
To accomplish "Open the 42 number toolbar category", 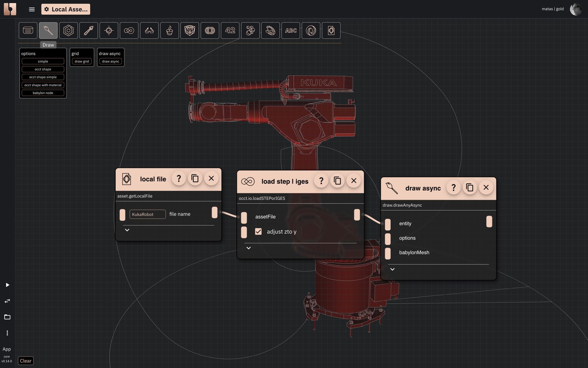I will click(230, 31).
